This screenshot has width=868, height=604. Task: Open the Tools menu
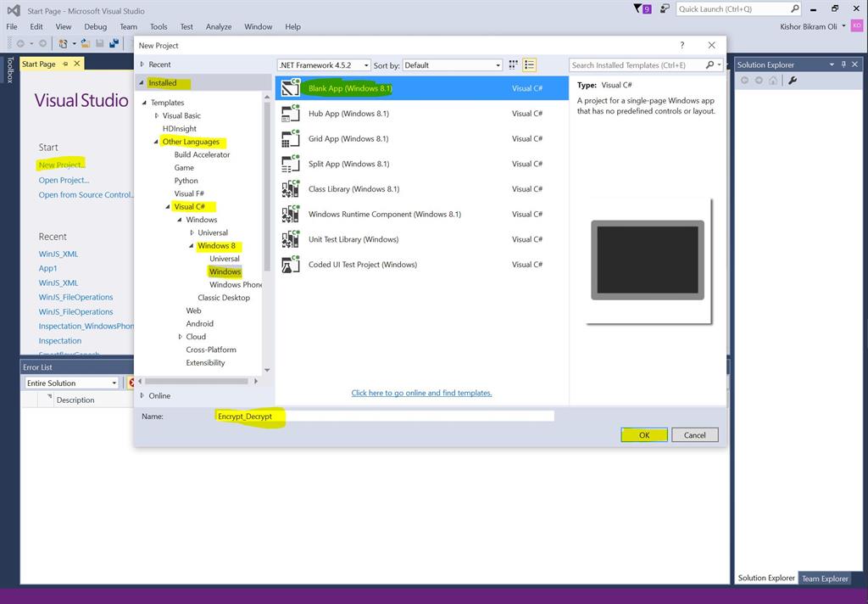(x=159, y=26)
